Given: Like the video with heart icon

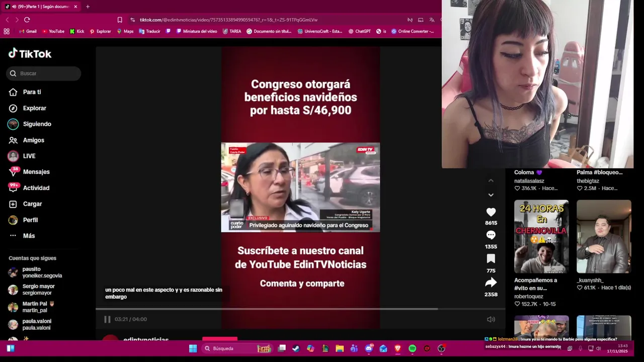Looking at the screenshot, I should pos(491,212).
